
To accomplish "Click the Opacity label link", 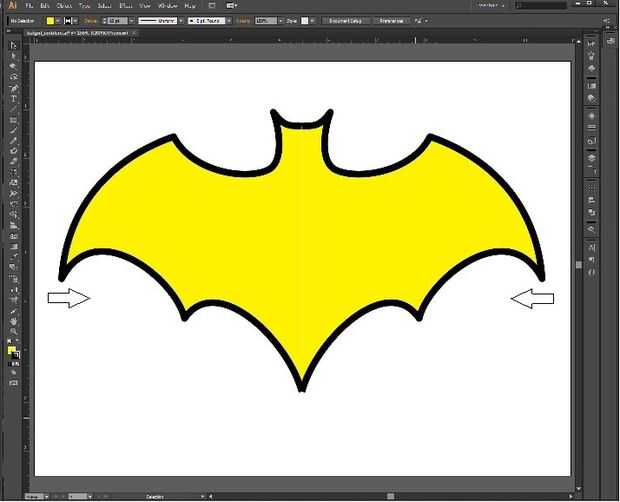I will click(x=243, y=21).
